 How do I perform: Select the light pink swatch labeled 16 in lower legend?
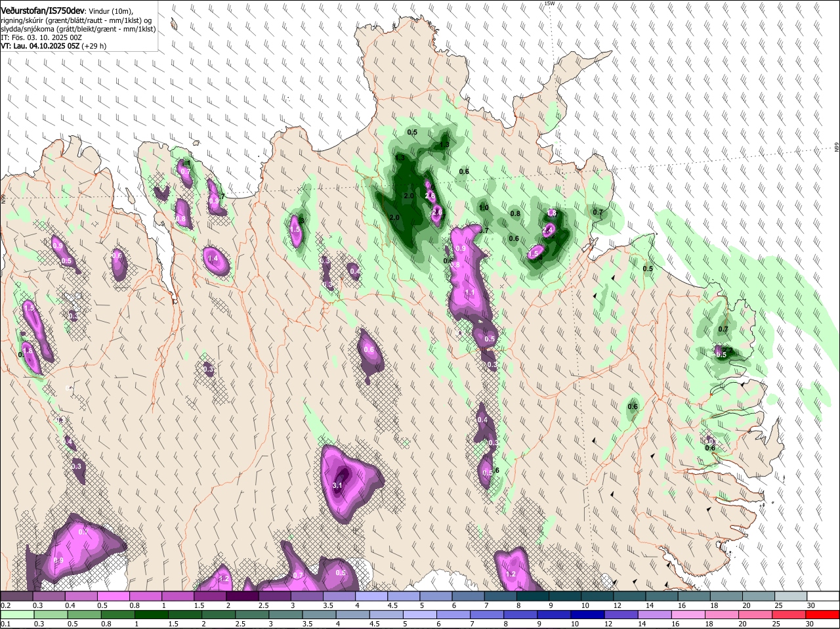pos(688,615)
